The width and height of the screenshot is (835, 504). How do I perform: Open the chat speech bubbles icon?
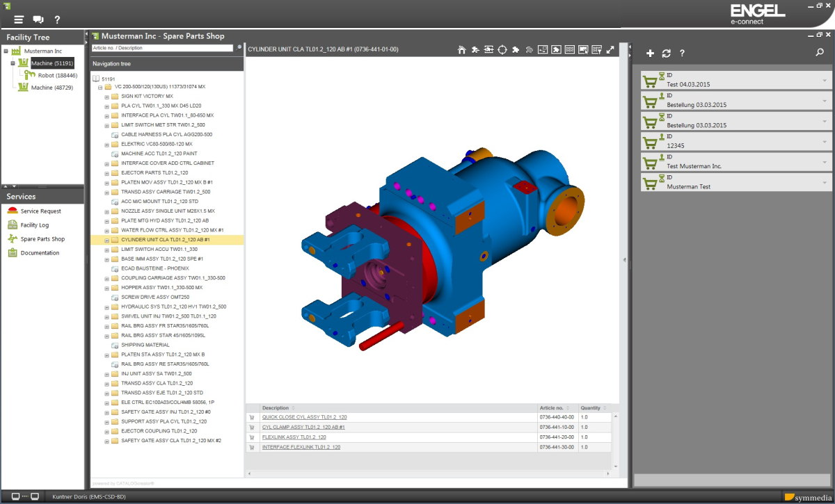tap(38, 19)
